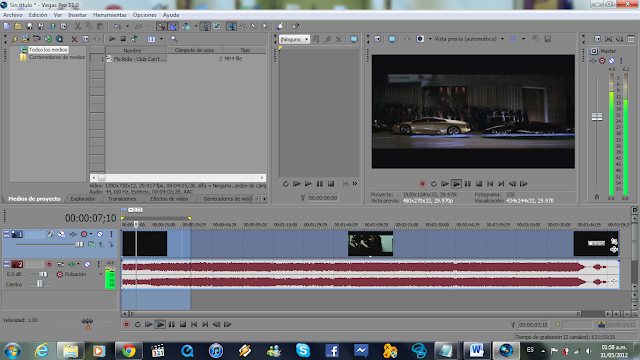Viewport: 640px width, 360px height.
Task: Click the Centro pan slider
Action: point(40,284)
